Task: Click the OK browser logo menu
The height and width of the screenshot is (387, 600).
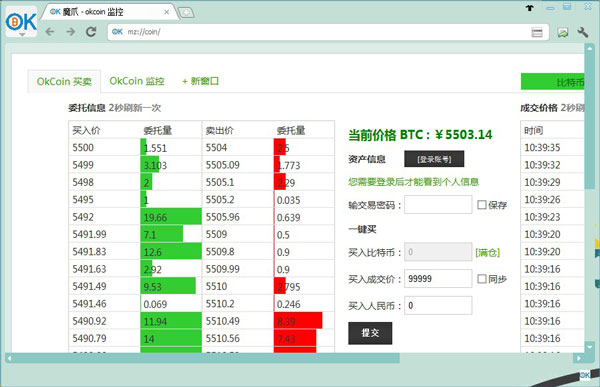Action: pos(21,22)
